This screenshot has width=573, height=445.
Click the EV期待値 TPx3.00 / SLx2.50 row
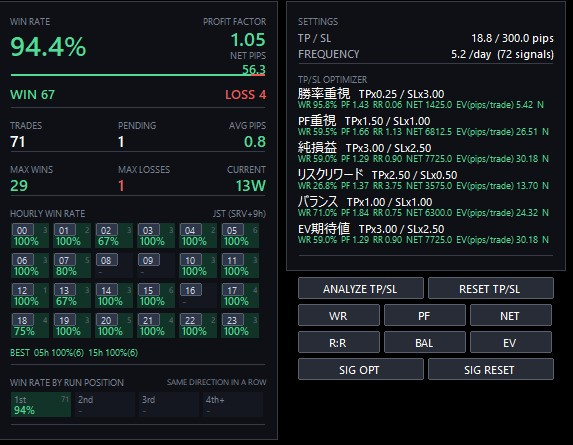pos(423,234)
